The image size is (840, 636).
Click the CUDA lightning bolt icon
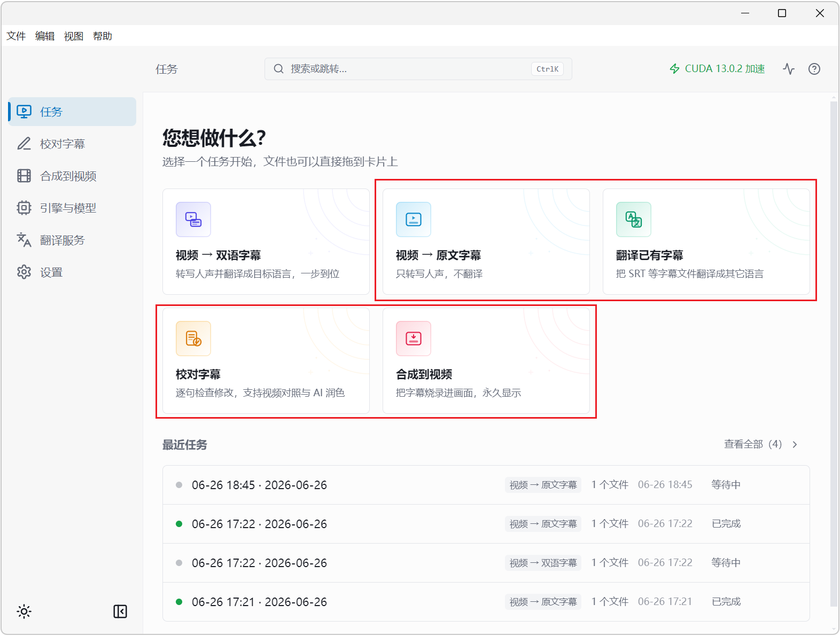tap(675, 69)
